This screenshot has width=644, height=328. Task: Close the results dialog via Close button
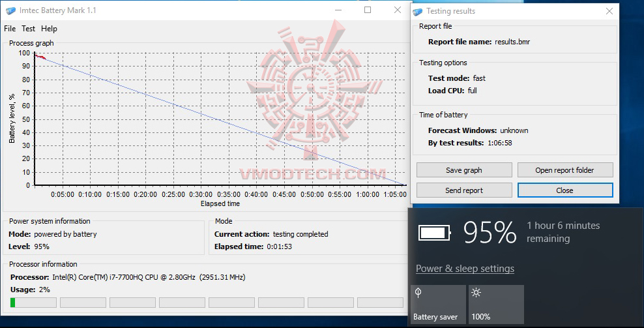click(x=565, y=190)
